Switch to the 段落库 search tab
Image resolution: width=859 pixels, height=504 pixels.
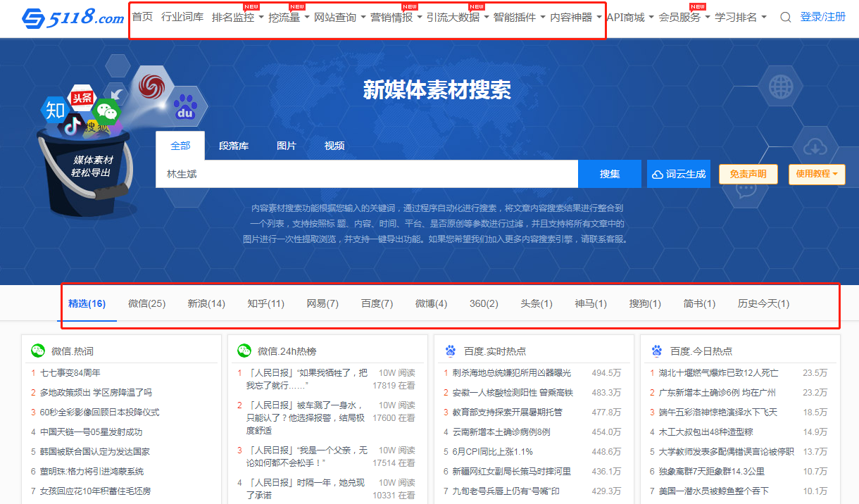pyautogui.click(x=234, y=146)
